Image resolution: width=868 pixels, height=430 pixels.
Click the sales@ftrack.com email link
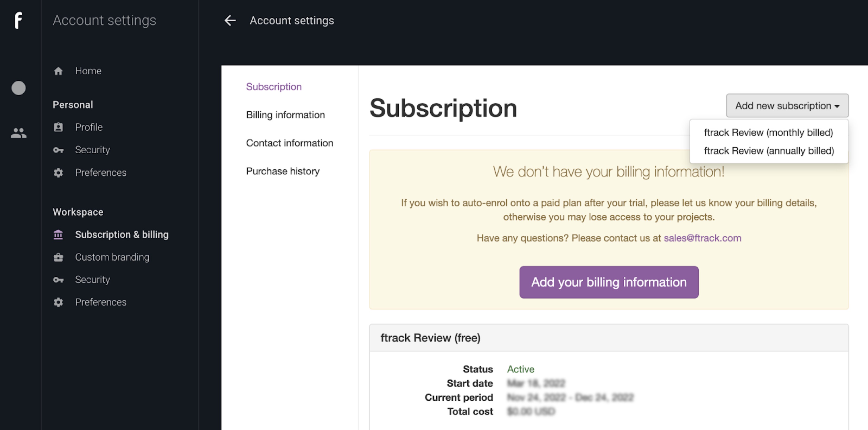[702, 238]
